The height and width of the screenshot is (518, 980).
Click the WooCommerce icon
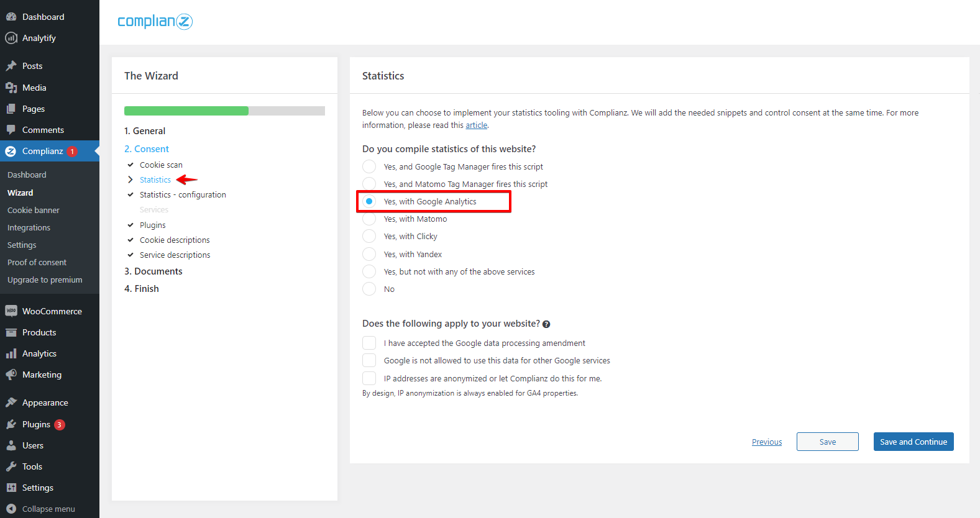[11, 311]
